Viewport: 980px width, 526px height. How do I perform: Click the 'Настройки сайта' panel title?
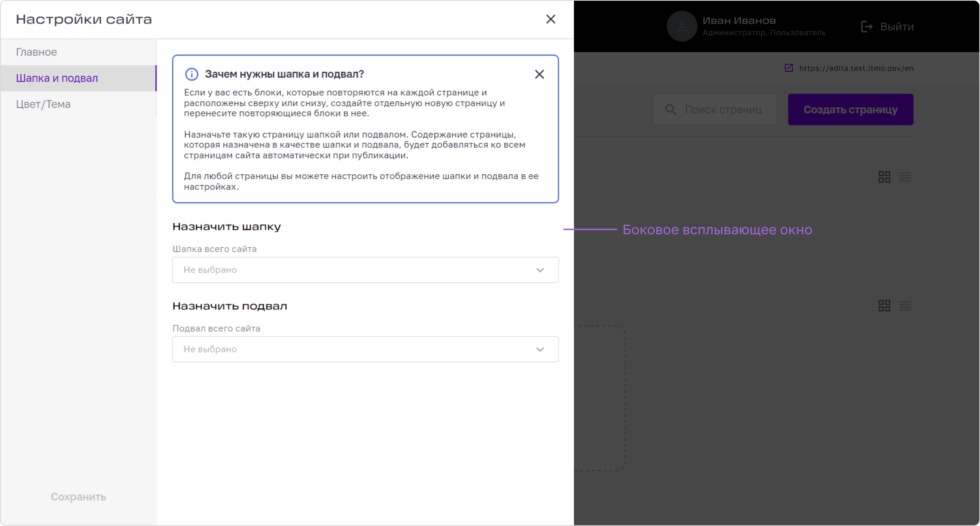pos(84,19)
